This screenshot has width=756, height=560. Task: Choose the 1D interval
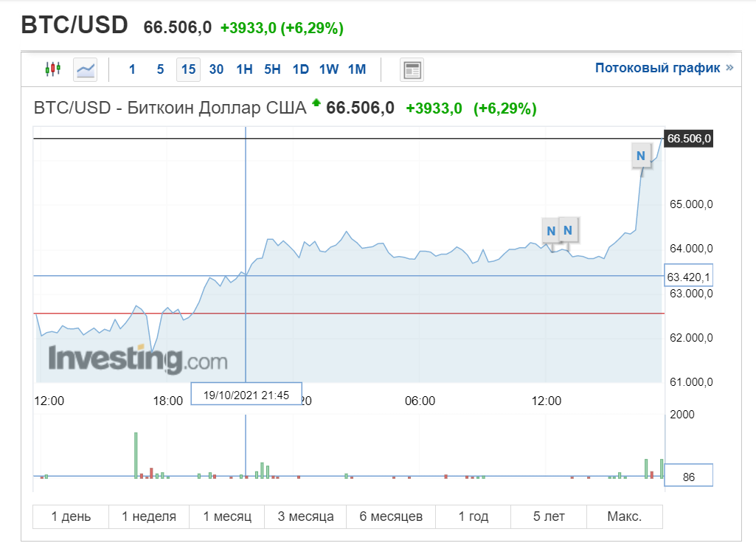coord(300,69)
